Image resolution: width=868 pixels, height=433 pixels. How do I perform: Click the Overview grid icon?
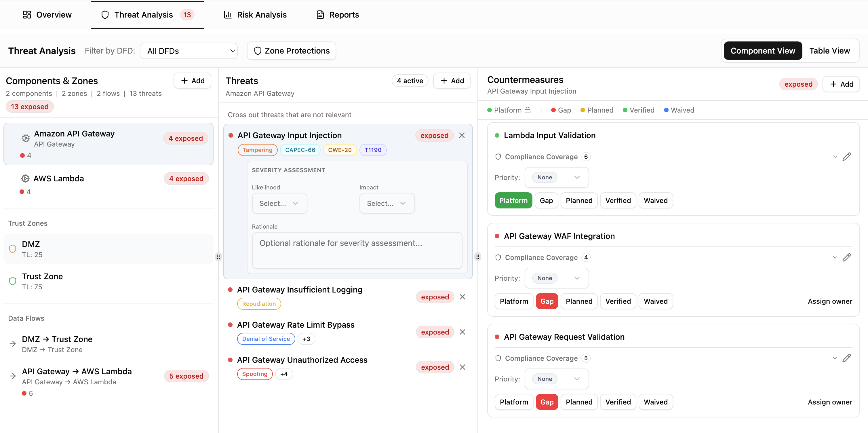[x=27, y=14]
